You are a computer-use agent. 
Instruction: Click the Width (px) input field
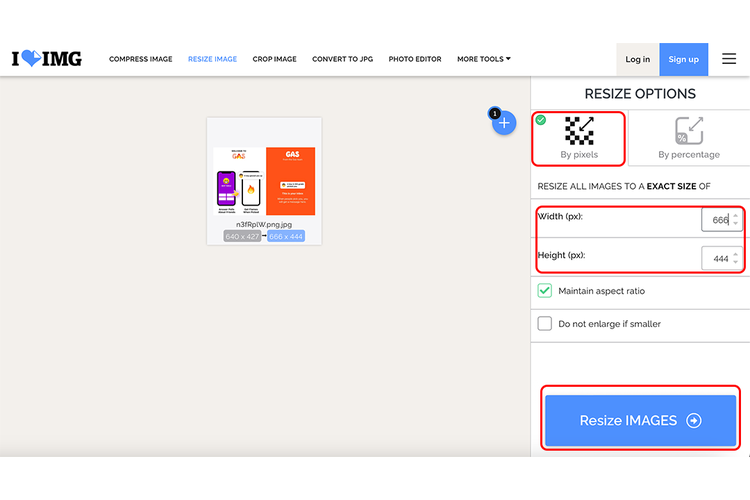(x=716, y=219)
